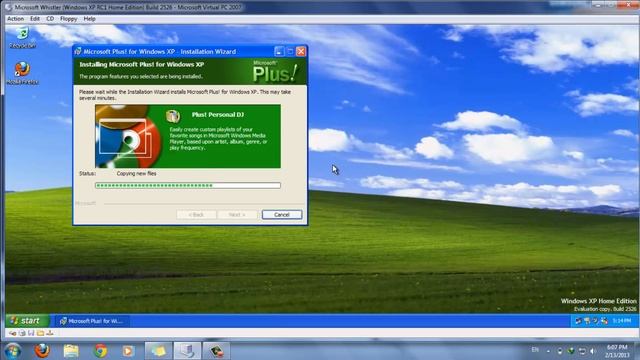The width and height of the screenshot is (640, 360).
Task: Close the Installation Wizard dialog
Action: 301,51
